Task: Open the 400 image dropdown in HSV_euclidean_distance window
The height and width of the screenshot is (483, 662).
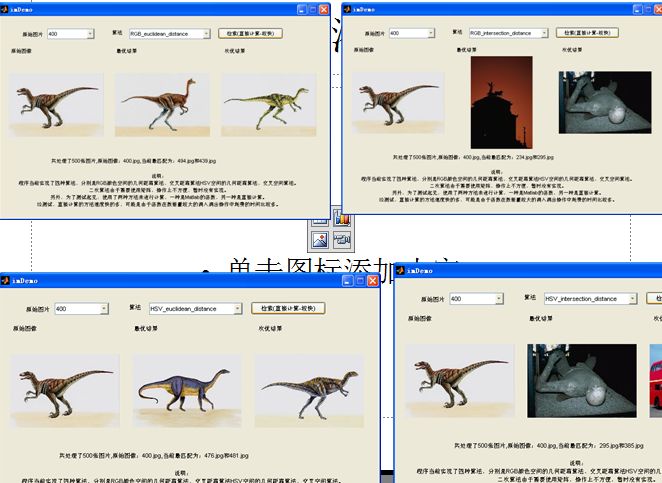Action: pos(104,309)
